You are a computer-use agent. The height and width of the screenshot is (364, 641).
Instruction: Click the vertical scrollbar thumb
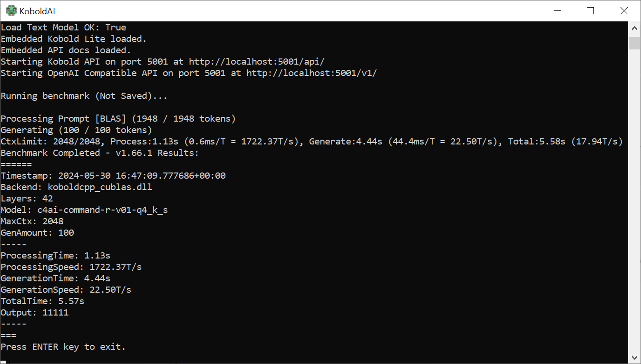click(634, 43)
